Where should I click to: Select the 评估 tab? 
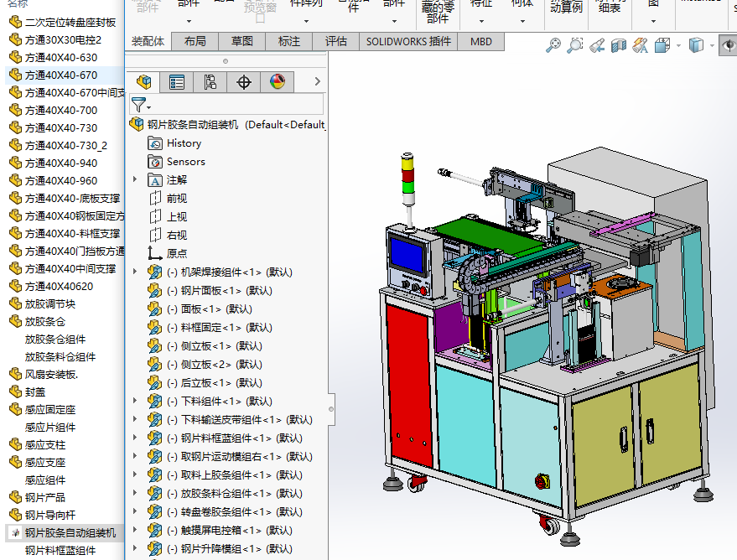336,41
